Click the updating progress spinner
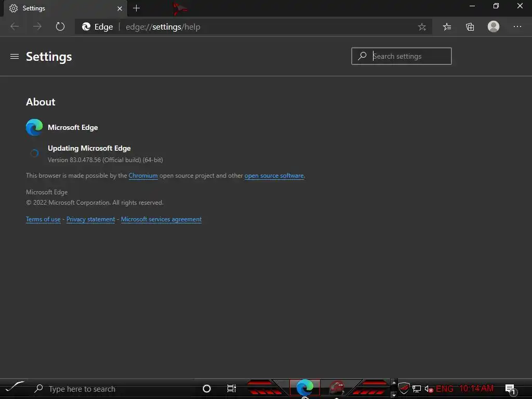532x399 pixels. pyautogui.click(x=34, y=153)
